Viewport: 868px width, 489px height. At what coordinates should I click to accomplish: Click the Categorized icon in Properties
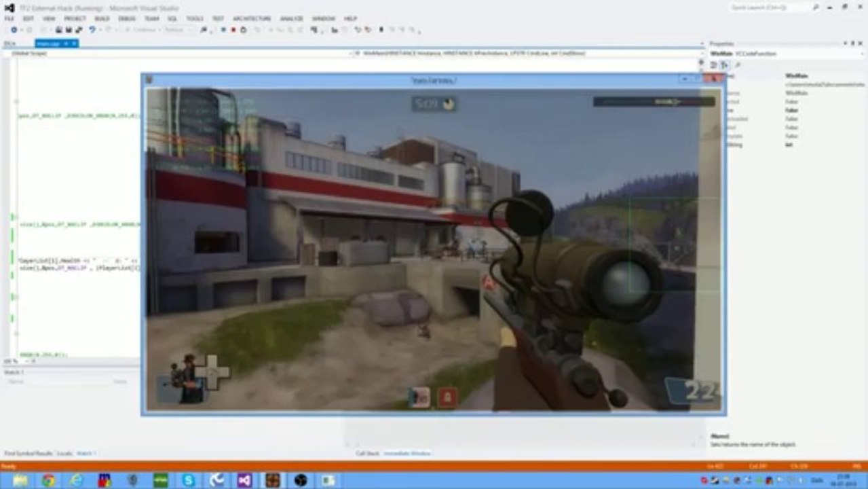tap(714, 65)
